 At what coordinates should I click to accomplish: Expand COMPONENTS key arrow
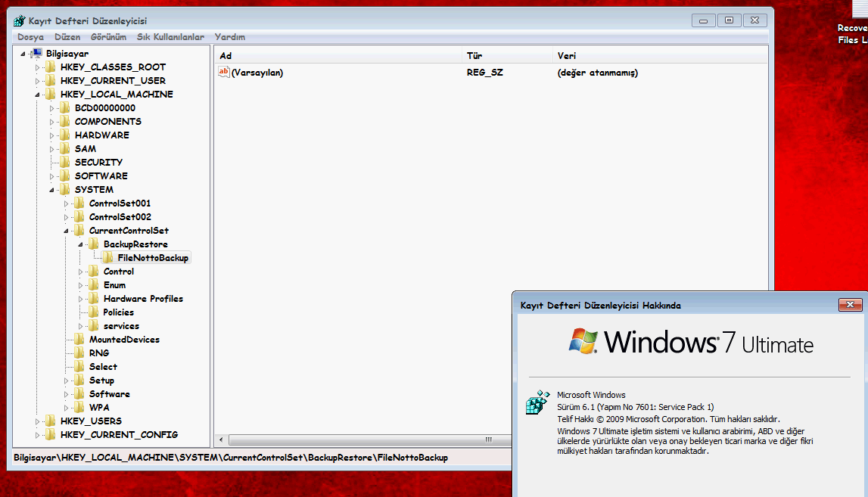point(52,122)
